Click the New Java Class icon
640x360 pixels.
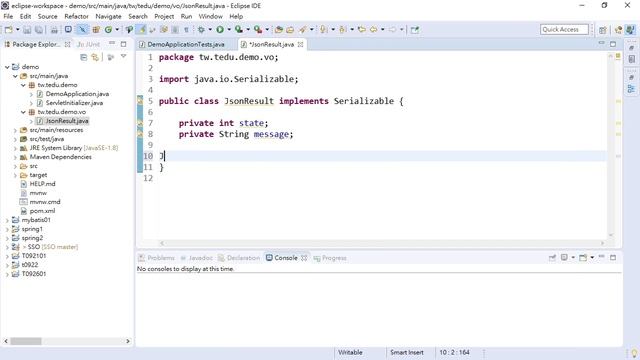(108, 29)
